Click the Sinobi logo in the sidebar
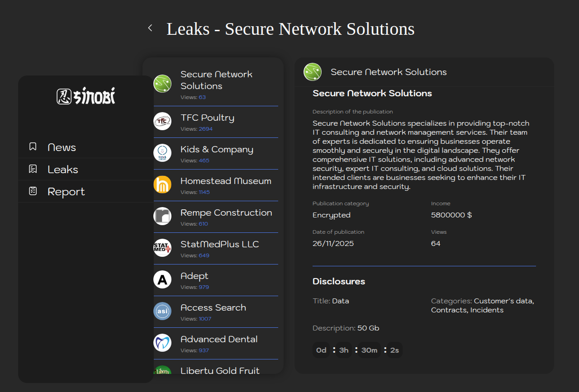The height and width of the screenshot is (392, 579). click(x=86, y=96)
